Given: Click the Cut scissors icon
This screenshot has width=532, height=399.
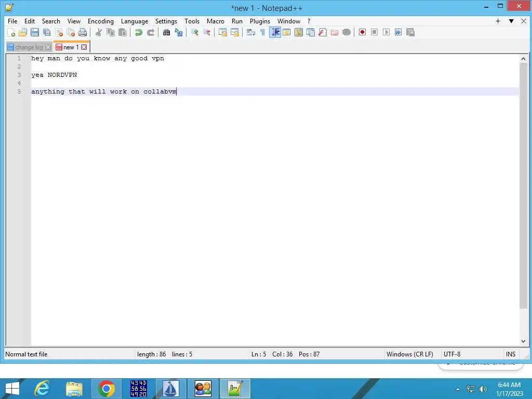Looking at the screenshot, I should pyautogui.click(x=98, y=32).
